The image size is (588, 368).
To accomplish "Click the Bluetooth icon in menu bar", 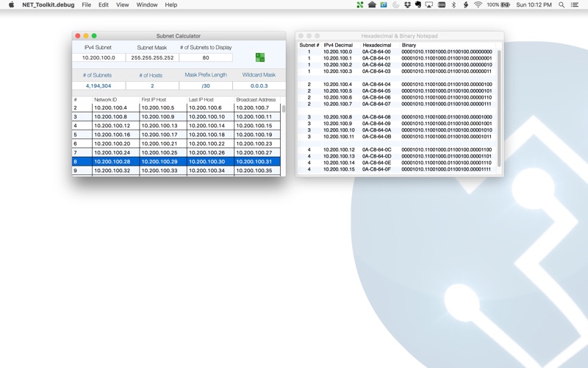I will click(x=453, y=4).
